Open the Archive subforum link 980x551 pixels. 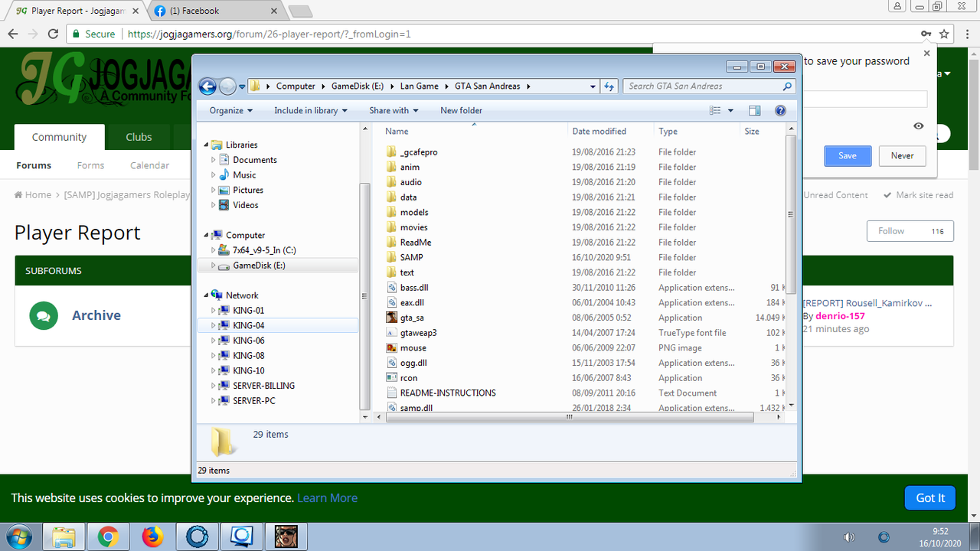tap(96, 315)
